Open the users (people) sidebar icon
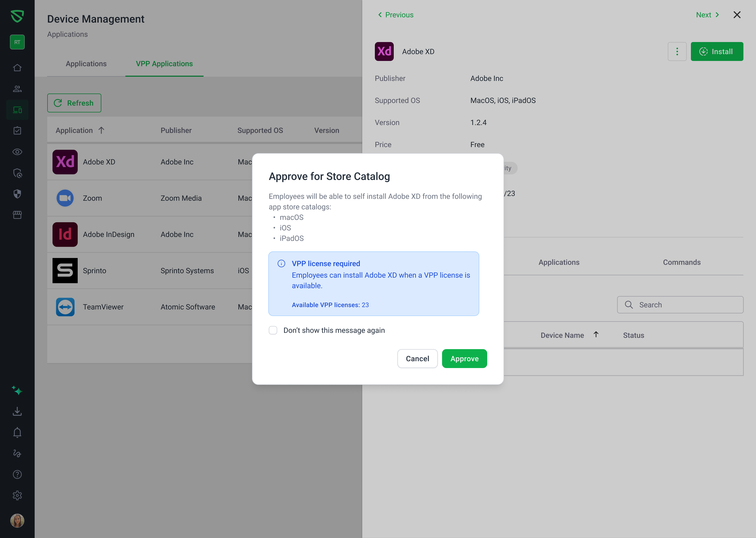The height and width of the screenshot is (538, 756). click(17, 89)
